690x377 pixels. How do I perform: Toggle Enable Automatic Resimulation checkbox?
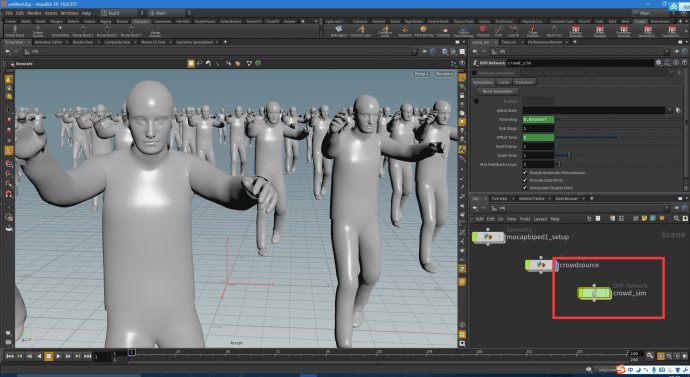coord(525,173)
